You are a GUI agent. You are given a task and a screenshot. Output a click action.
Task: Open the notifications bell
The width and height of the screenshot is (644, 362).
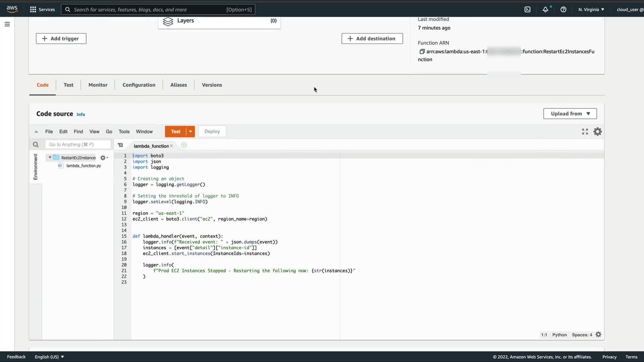545,9
